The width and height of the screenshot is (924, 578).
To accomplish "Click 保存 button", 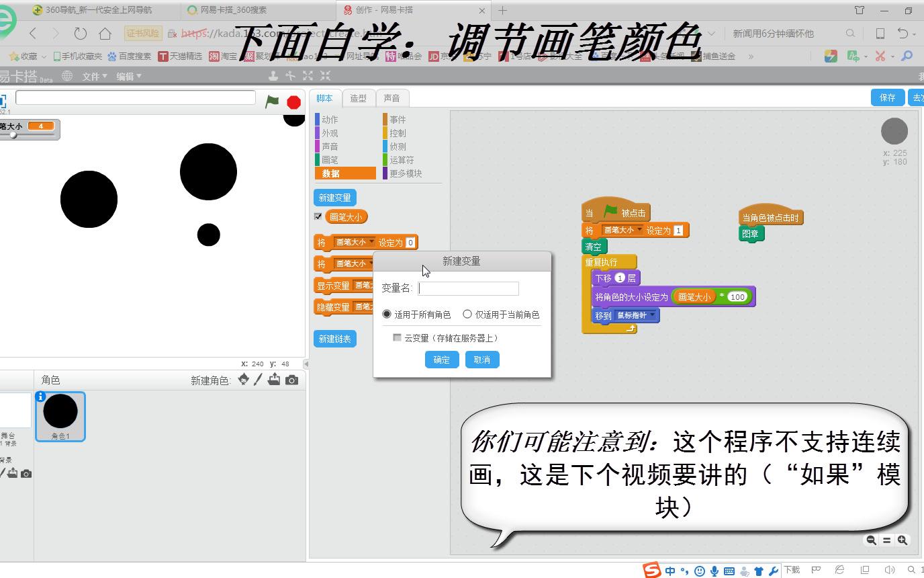I will (x=888, y=97).
